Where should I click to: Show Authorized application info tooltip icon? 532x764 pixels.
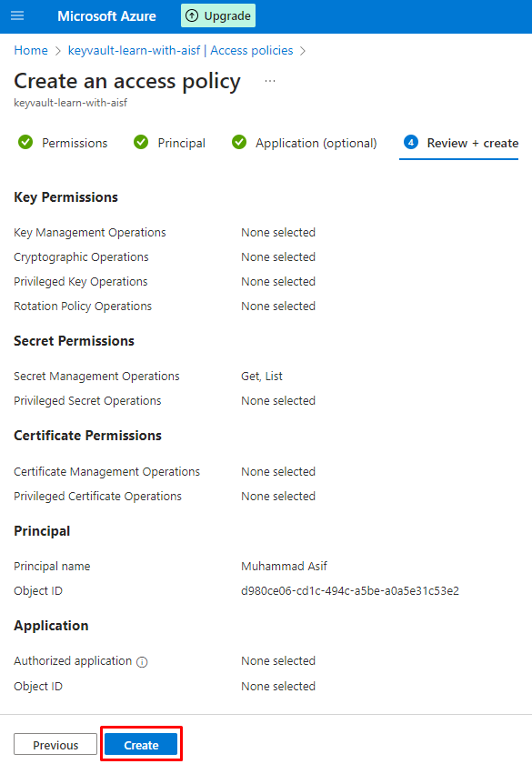pos(142,662)
